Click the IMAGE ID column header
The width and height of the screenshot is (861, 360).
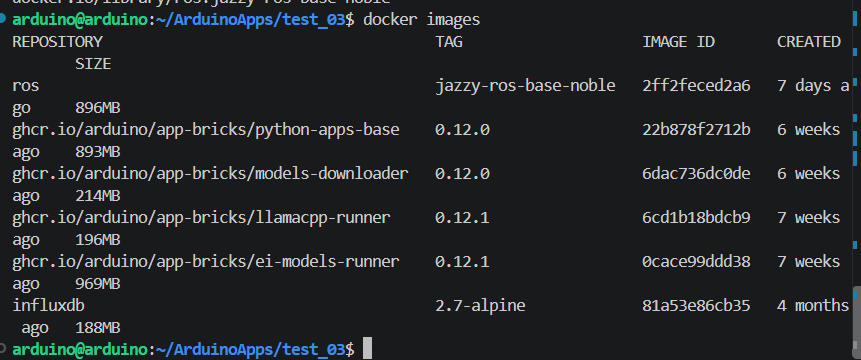click(679, 42)
